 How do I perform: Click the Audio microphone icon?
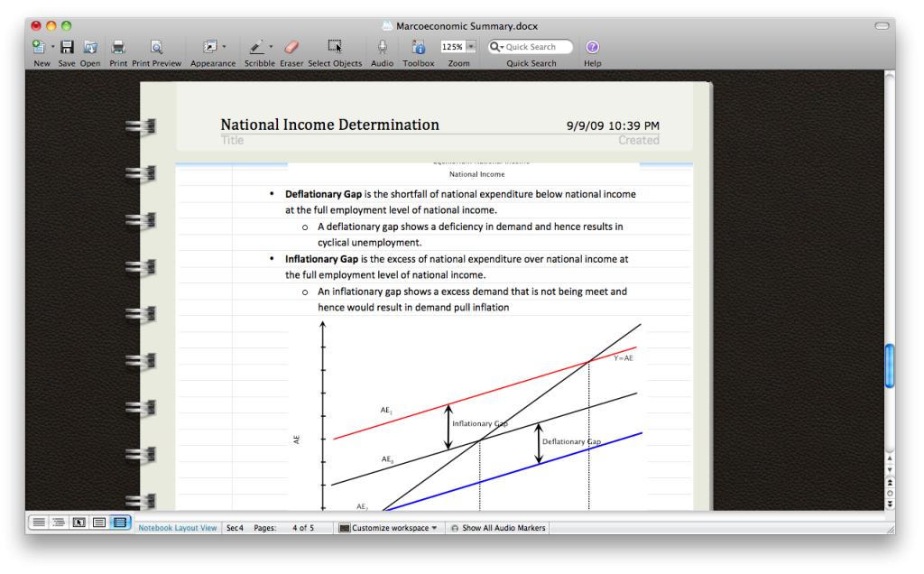(382, 47)
